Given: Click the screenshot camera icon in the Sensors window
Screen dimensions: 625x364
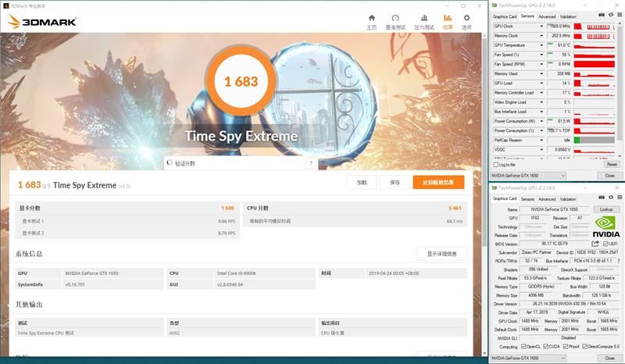Looking at the screenshot, I should 602,15.
